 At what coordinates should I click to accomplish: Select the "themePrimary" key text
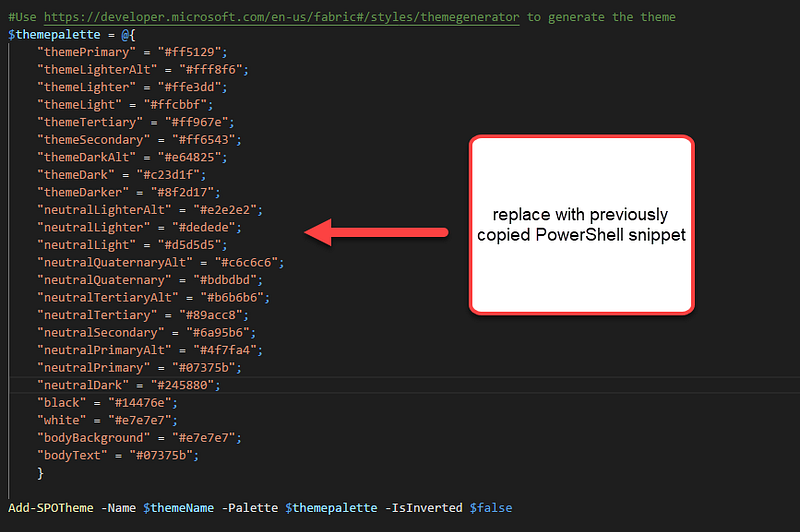(x=87, y=53)
